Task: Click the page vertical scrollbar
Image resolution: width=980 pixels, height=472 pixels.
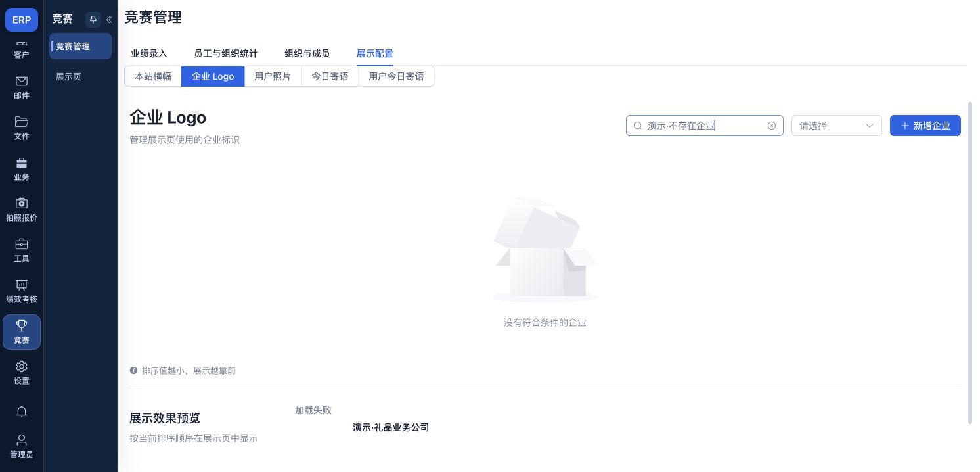Action: (x=971, y=263)
